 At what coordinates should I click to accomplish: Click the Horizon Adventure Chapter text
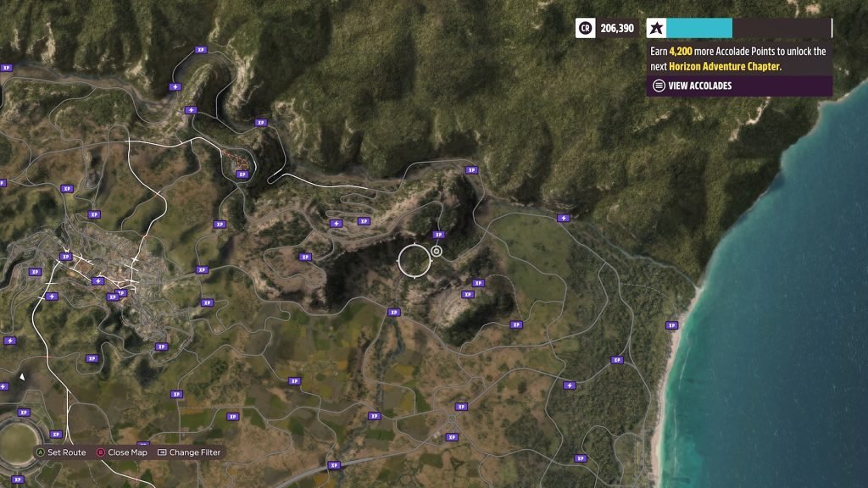coord(724,66)
